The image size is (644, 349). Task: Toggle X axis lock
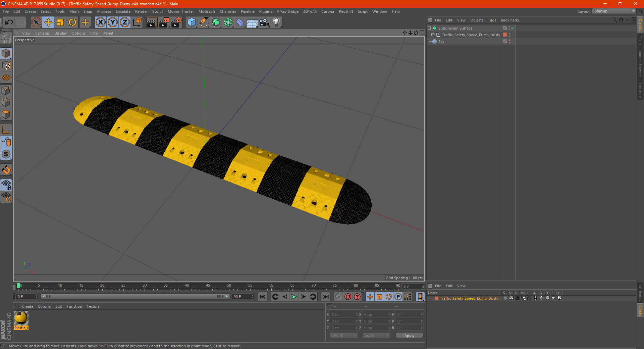click(100, 22)
